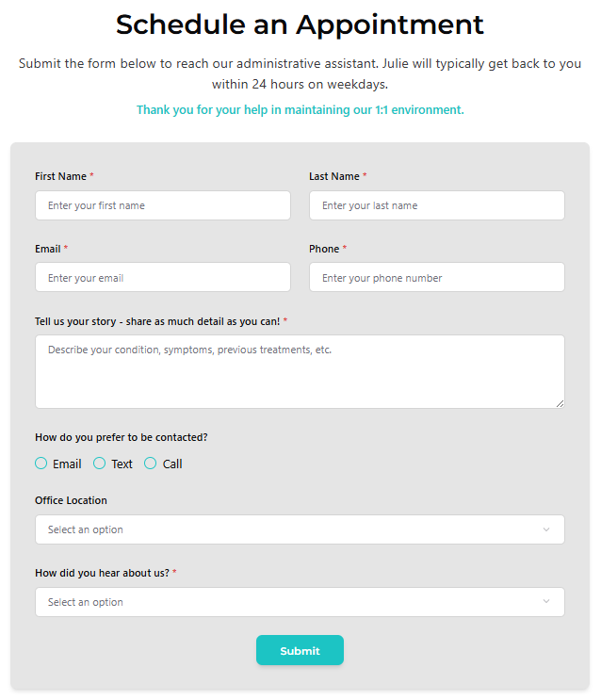Image resolution: width=601 pixels, height=700 pixels.
Task: Select the Call contact radio button
Action: click(151, 464)
